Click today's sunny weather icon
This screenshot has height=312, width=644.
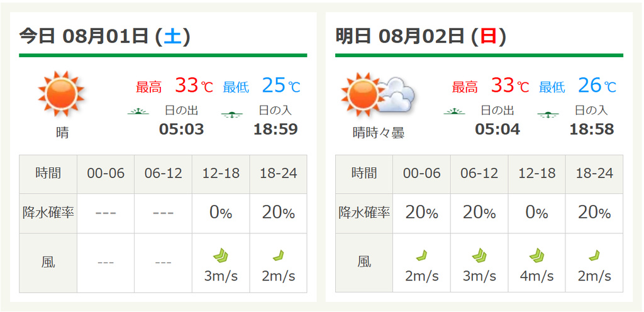coord(61,94)
